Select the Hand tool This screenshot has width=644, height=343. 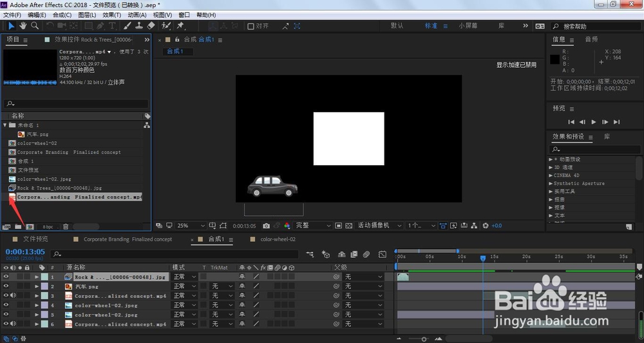[23, 26]
